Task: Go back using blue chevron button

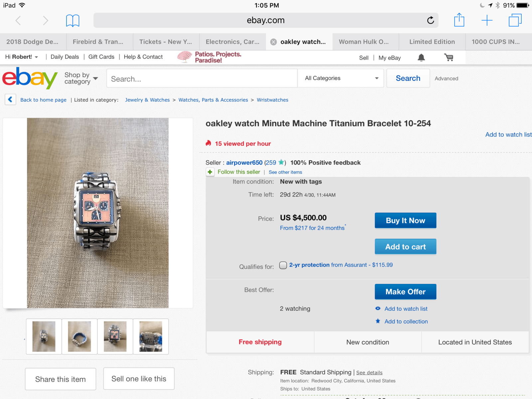Action: tap(10, 99)
